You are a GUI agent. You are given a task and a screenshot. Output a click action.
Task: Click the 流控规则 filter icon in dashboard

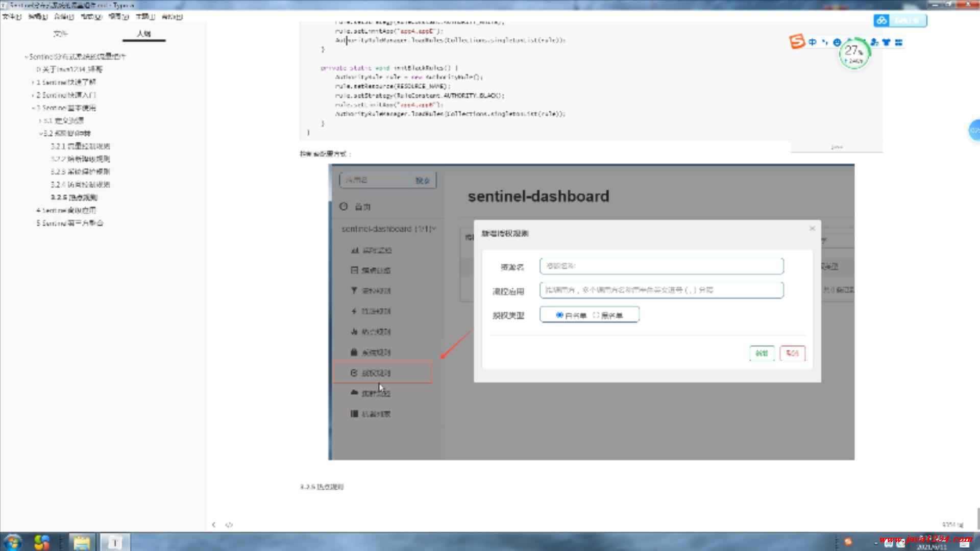[354, 290]
